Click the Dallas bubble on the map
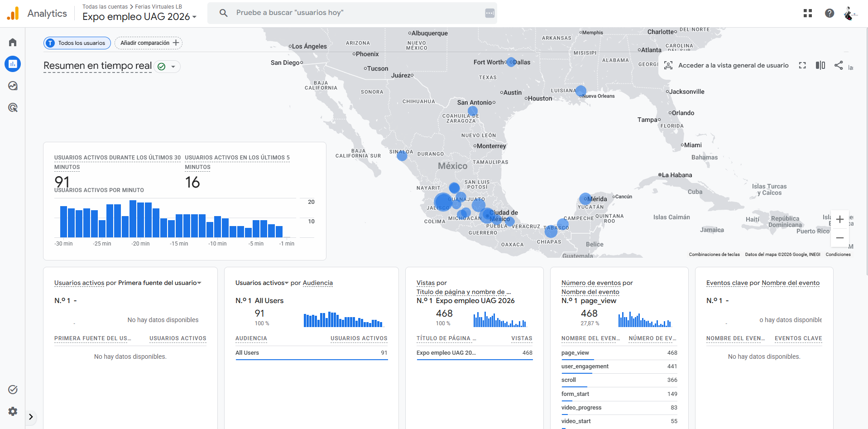Screen dimensions: 868x429 [x=511, y=62]
